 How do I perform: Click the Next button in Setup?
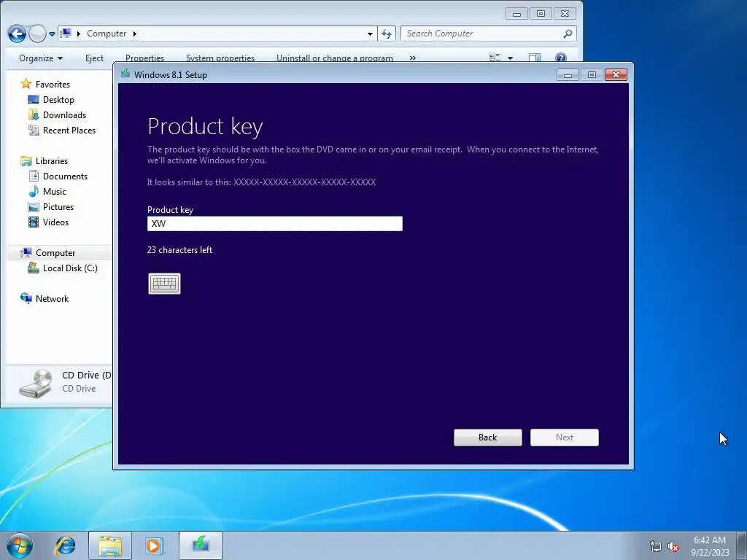click(x=565, y=437)
